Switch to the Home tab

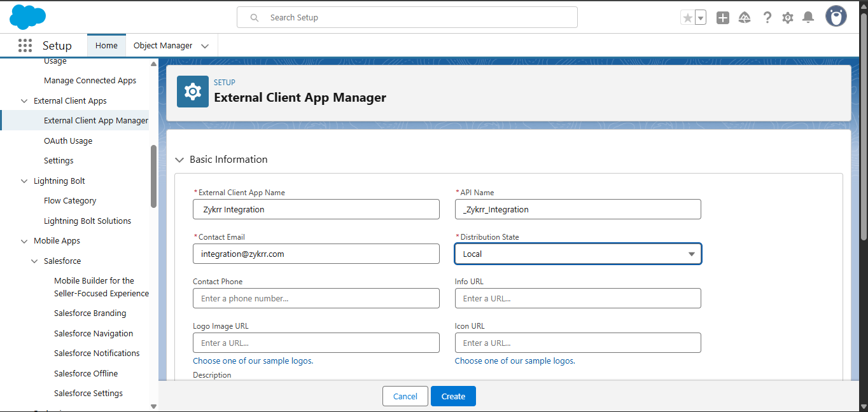click(x=106, y=45)
